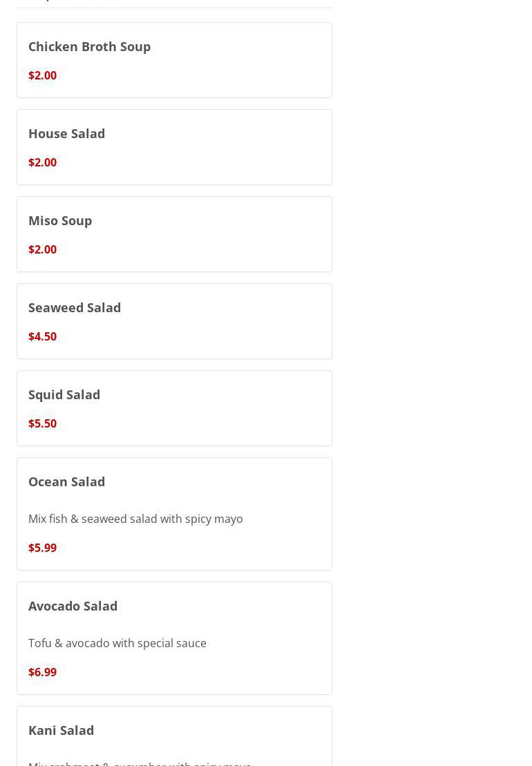Click the Chicken Broth Soup $2.00 price
Image resolution: width=532 pixels, height=766 pixels.
pyautogui.click(x=42, y=75)
